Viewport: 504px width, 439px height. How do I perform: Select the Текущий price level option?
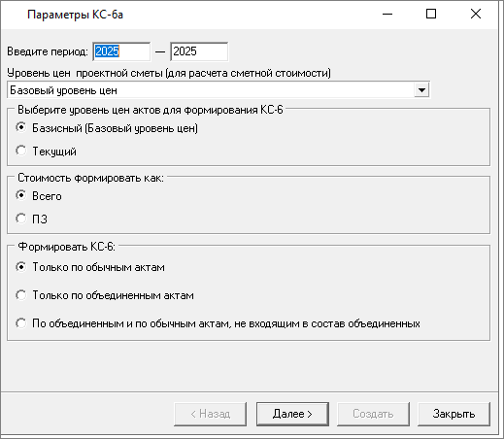[x=46, y=152]
